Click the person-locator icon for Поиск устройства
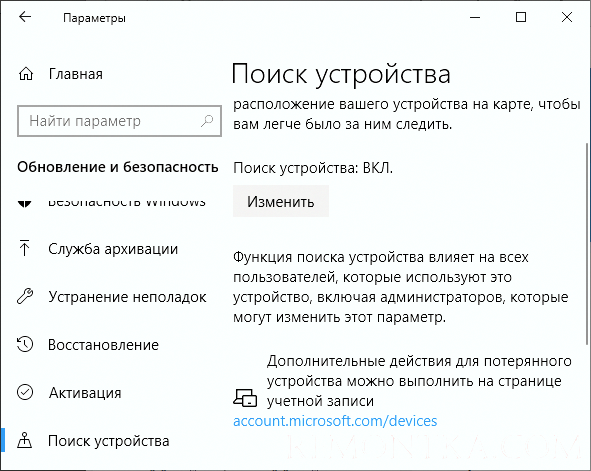 pyautogui.click(x=25, y=440)
